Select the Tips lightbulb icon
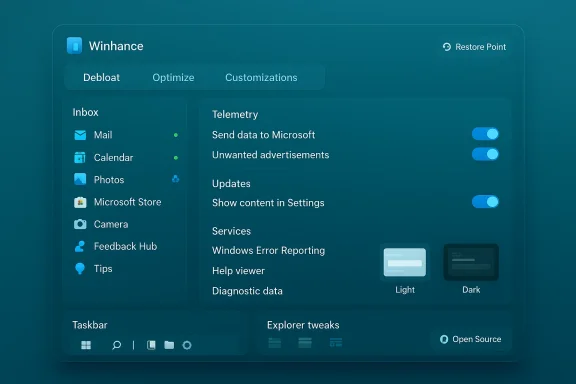 pos(80,269)
